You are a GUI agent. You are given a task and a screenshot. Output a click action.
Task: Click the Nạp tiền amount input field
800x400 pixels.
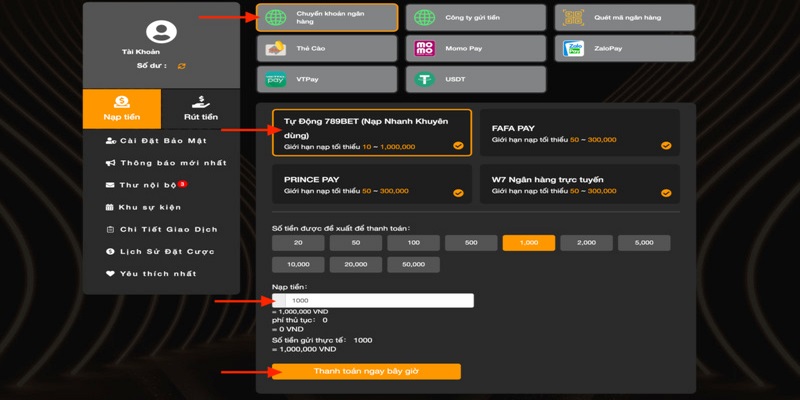(x=378, y=300)
